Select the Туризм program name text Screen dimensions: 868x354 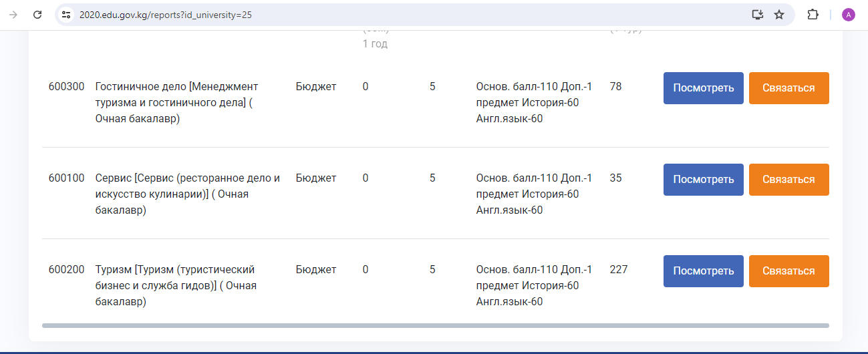[176, 286]
